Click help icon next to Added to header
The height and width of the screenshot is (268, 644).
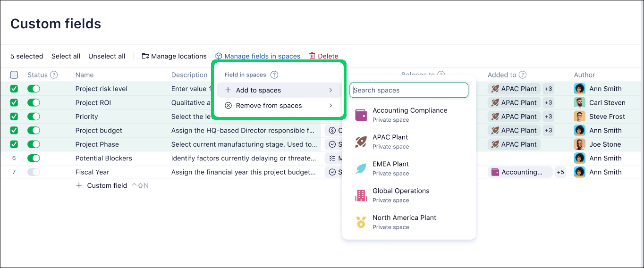[x=523, y=75]
